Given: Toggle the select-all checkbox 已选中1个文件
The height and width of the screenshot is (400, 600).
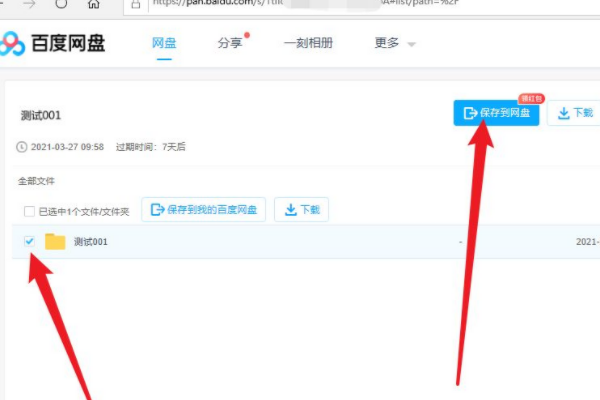Looking at the screenshot, I should click(x=29, y=211).
